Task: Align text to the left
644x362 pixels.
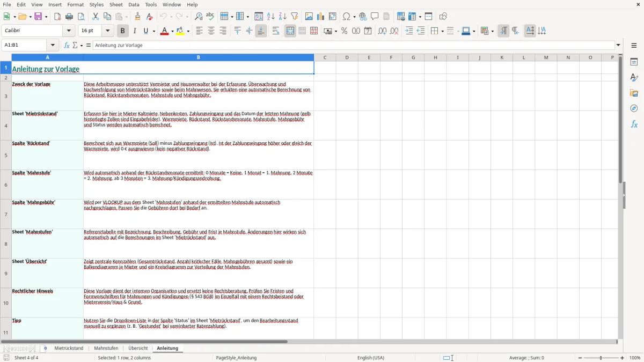Action: pyautogui.click(x=200, y=31)
